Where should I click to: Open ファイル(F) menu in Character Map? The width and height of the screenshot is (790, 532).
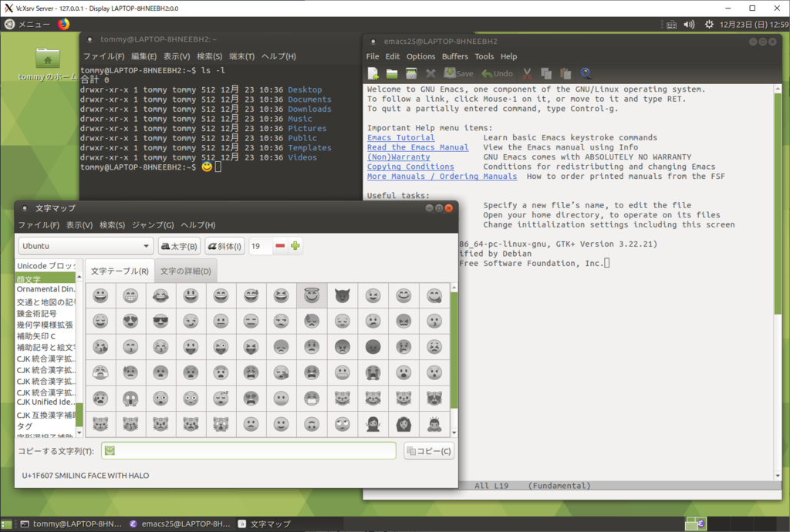(x=39, y=225)
